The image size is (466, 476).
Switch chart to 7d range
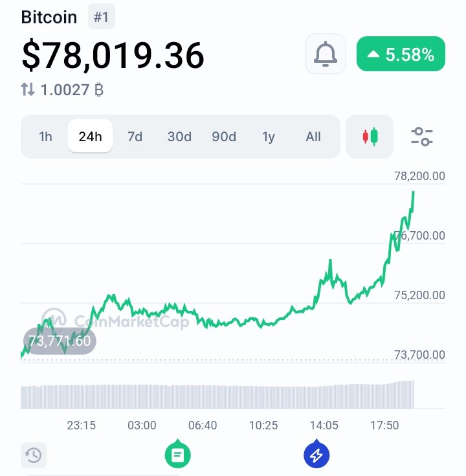tap(135, 137)
